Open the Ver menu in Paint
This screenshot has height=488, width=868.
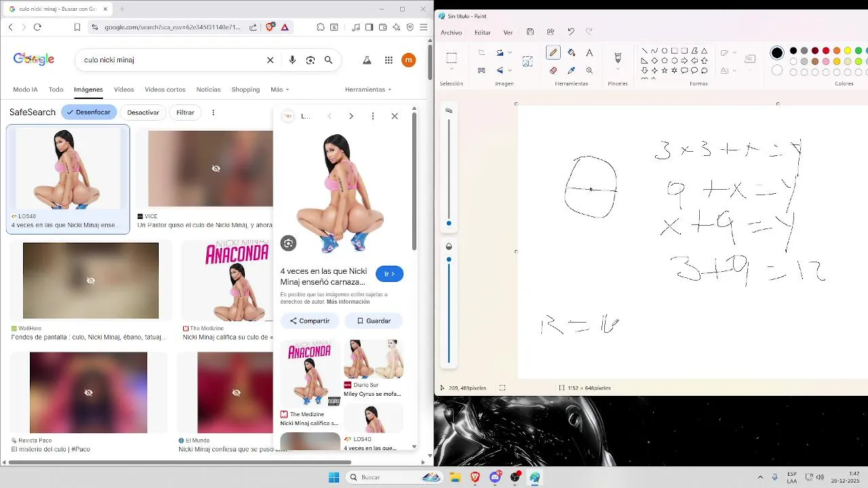click(x=508, y=33)
